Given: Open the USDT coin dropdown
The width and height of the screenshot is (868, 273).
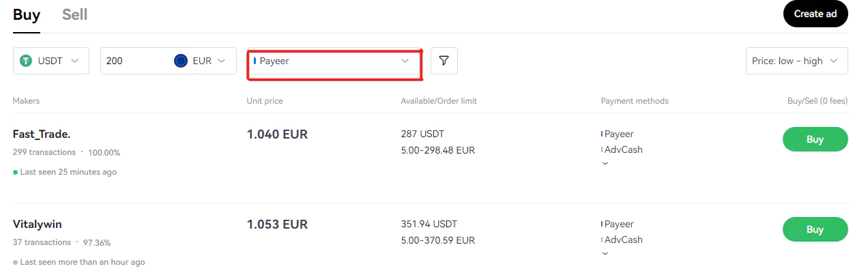Looking at the screenshot, I should click(x=51, y=61).
